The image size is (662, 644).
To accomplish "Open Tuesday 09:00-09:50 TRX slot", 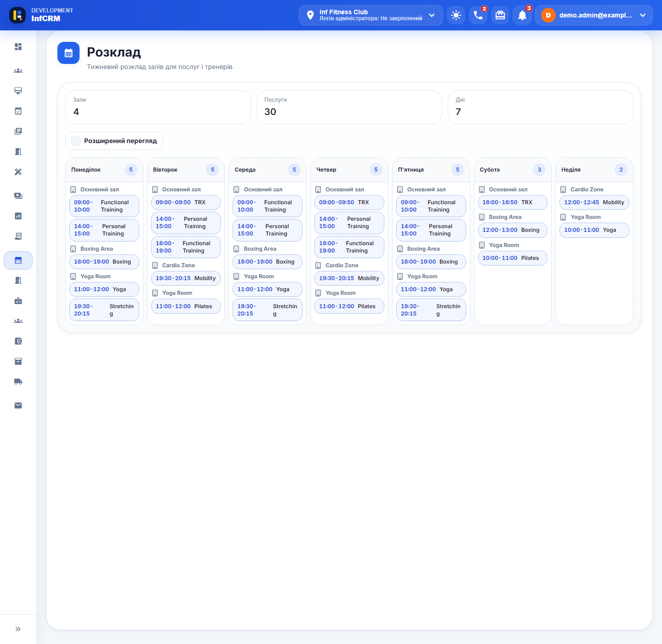I will (x=186, y=202).
